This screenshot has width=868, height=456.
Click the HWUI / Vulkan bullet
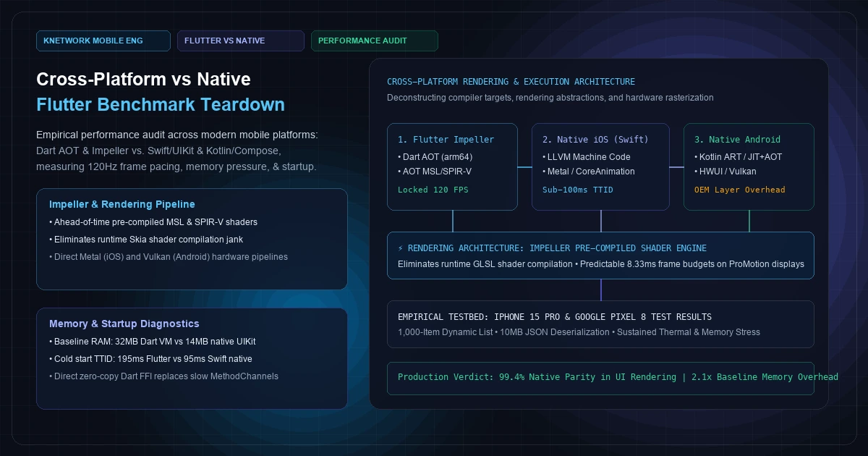(x=726, y=172)
